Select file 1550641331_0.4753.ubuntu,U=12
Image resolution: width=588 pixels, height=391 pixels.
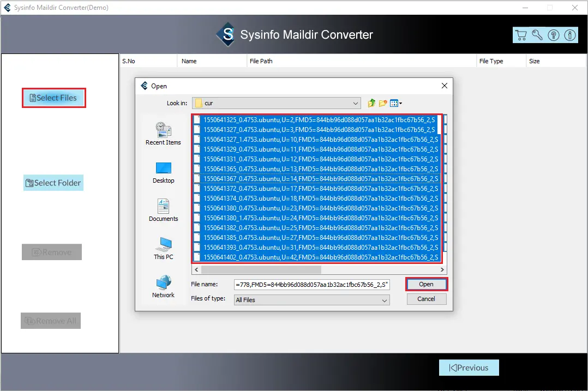[316, 159]
